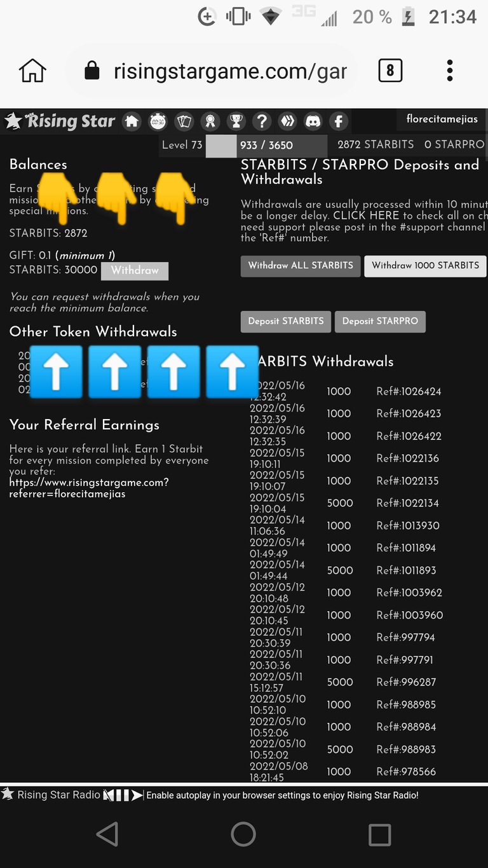This screenshot has width=488, height=868.
Task: Click the florecitamejias username
Action: tap(442, 119)
